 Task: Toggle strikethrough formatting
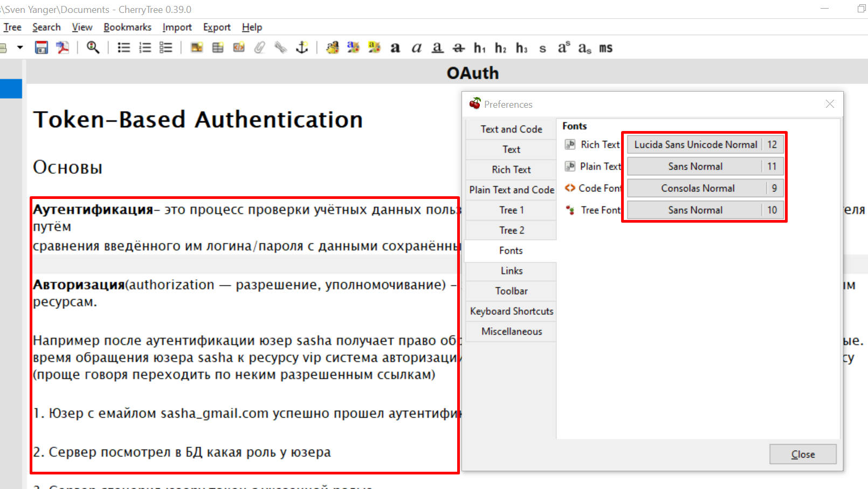coord(458,48)
